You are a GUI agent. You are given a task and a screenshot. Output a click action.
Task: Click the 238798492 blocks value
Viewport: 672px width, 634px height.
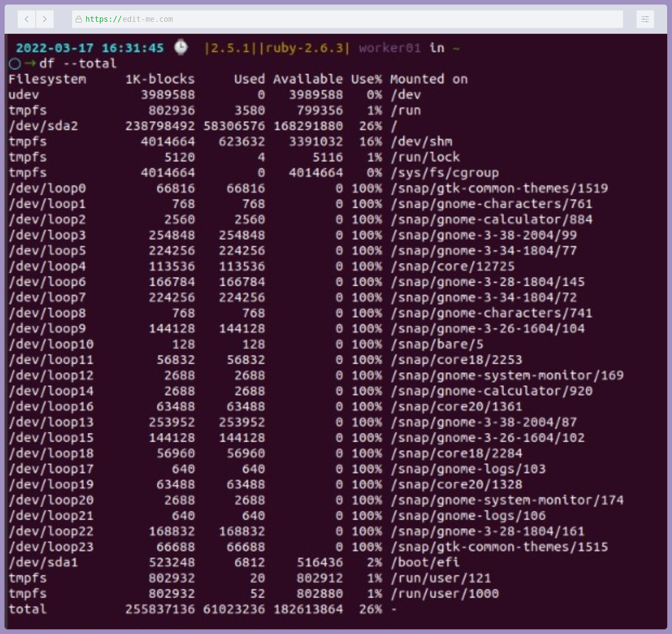point(160,126)
